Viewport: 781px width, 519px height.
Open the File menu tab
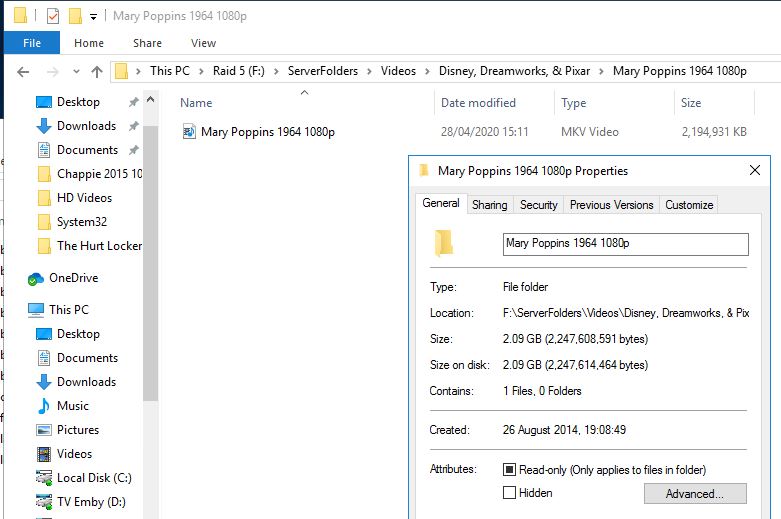32,43
